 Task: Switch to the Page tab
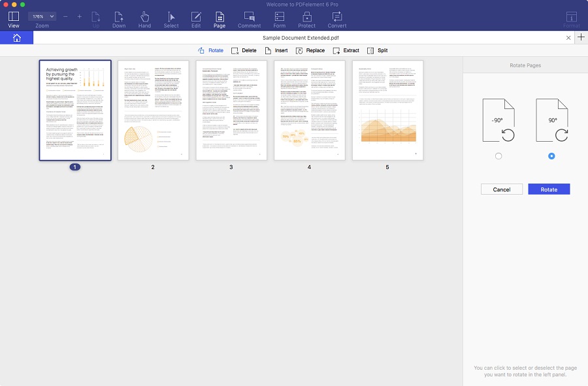pyautogui.click(x=220, y=19)
